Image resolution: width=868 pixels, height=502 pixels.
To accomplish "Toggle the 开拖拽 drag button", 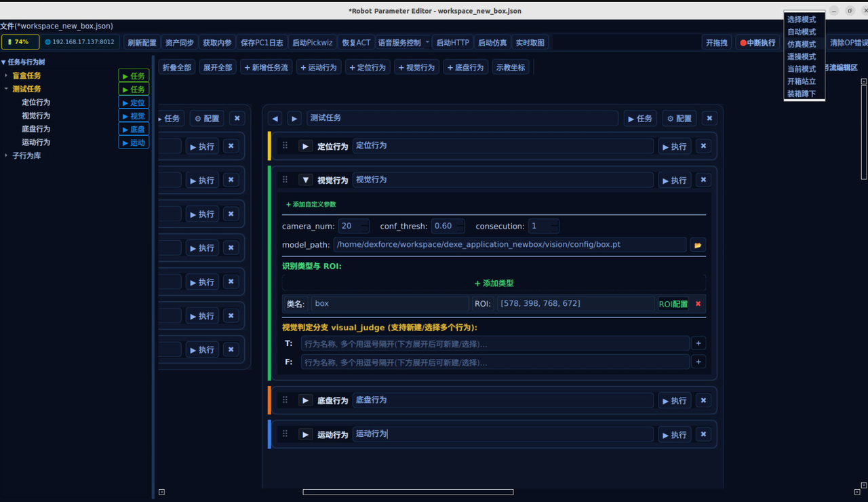I will tap(717, 43).
